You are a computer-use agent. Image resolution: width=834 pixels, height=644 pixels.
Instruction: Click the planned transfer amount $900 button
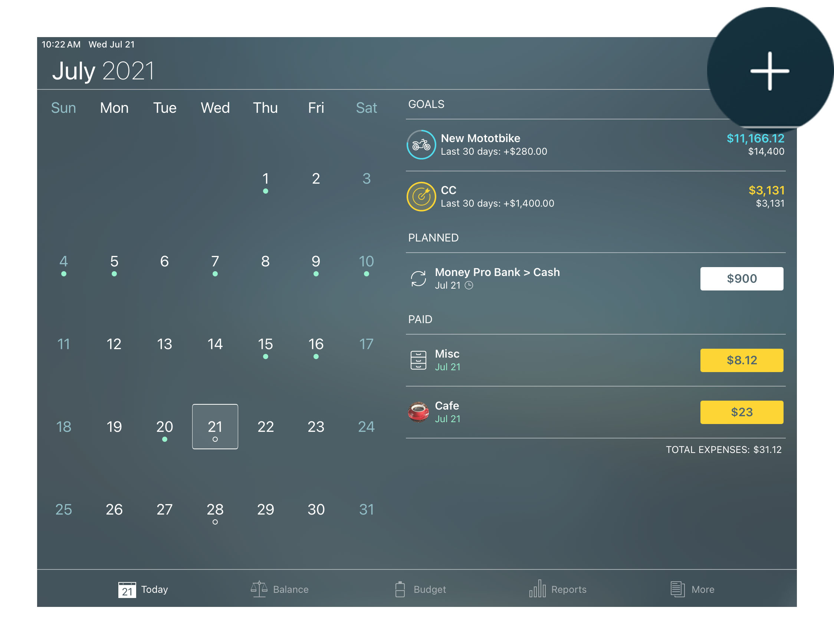click(x=742, y=278)
